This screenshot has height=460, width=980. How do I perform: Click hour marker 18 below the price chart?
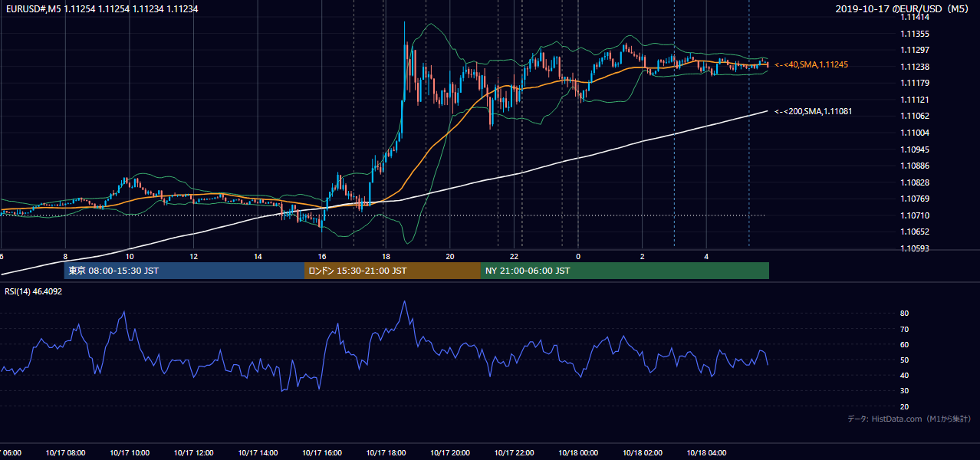386,256
